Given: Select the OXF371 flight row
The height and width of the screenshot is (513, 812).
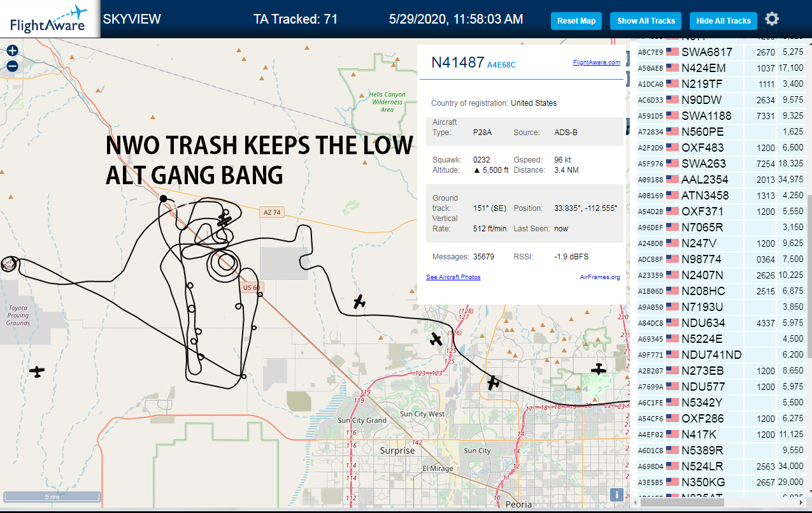Looking at the screenshot, I should (x=722, y=212).
